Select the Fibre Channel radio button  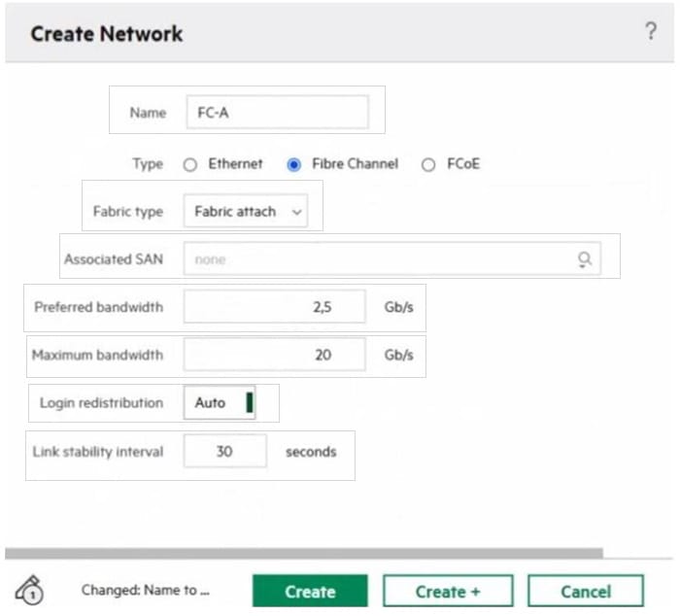pos(293,165)
